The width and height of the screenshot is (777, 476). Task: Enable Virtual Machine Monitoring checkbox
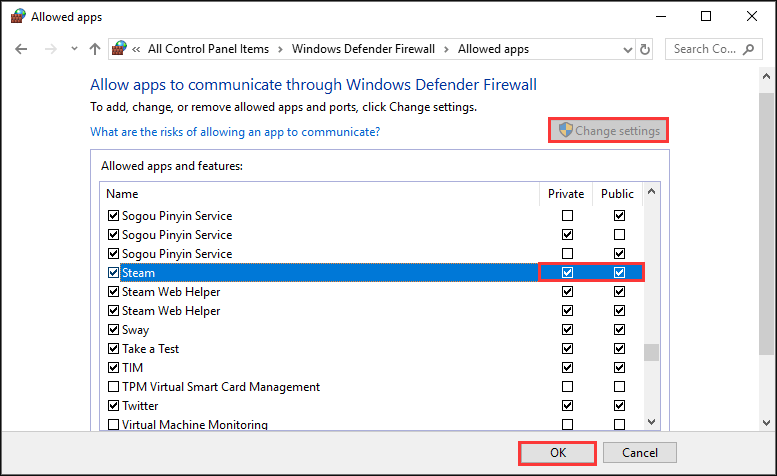(113, 424)
